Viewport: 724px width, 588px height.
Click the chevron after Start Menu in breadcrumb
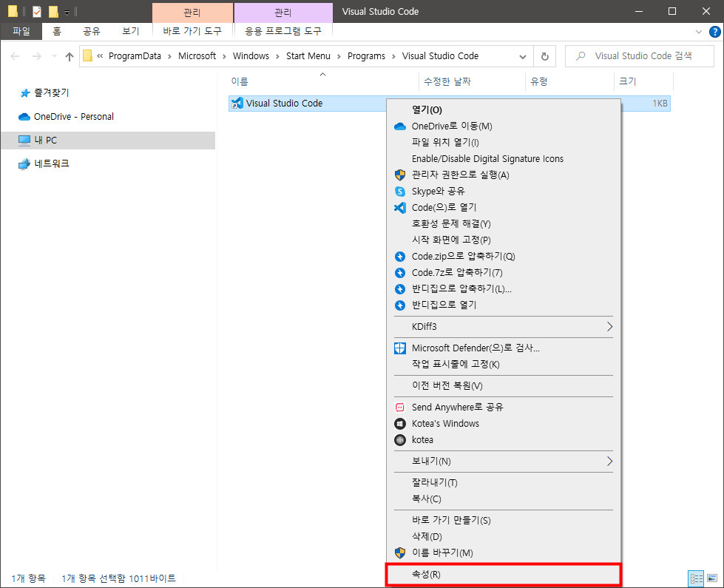coord(339,56)
